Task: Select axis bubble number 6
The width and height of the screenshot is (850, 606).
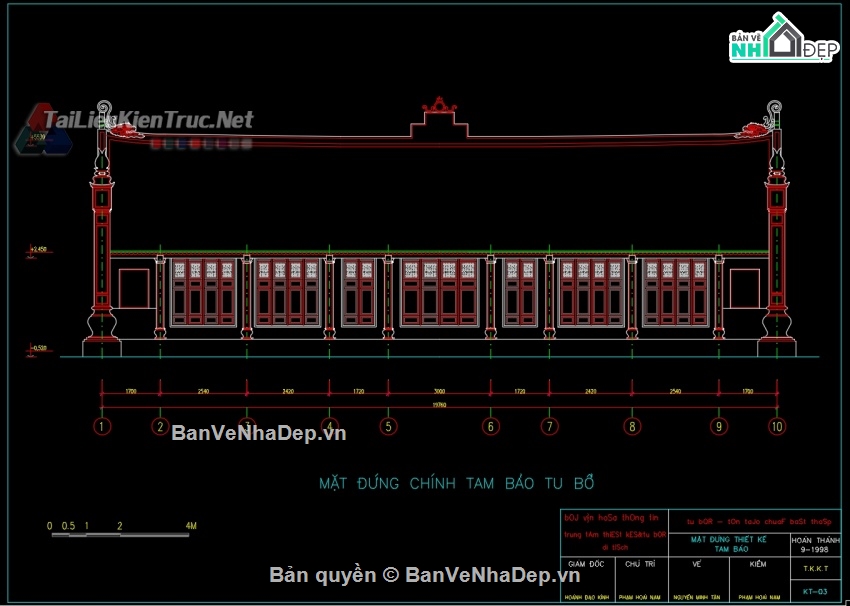Action: [x=490, y=427]
